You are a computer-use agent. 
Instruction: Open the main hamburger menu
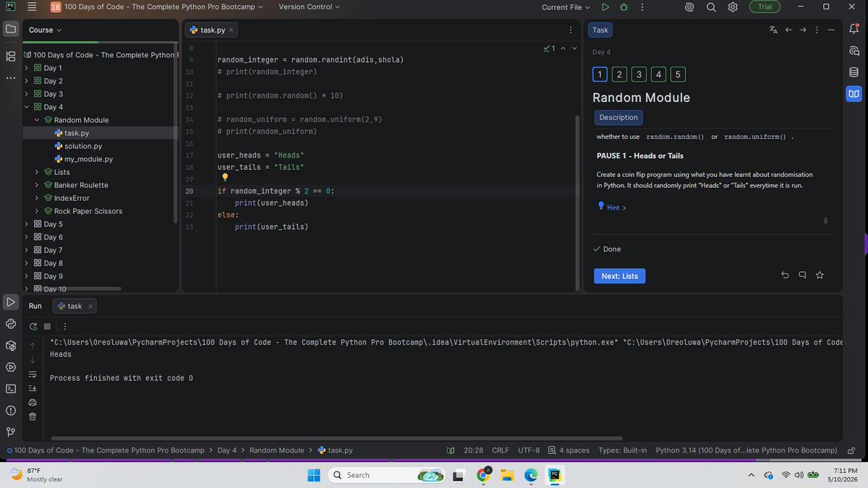tap(31, 7)
